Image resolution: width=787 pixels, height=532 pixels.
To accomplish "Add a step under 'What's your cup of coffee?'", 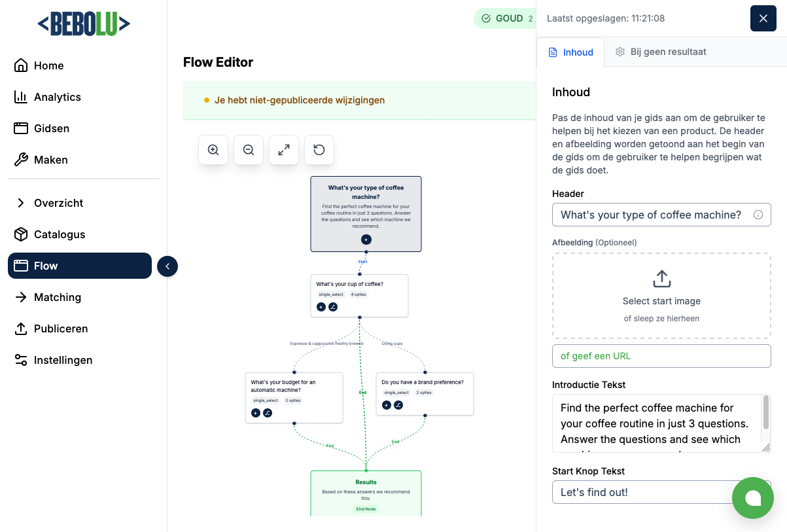I will coord(321,307).
